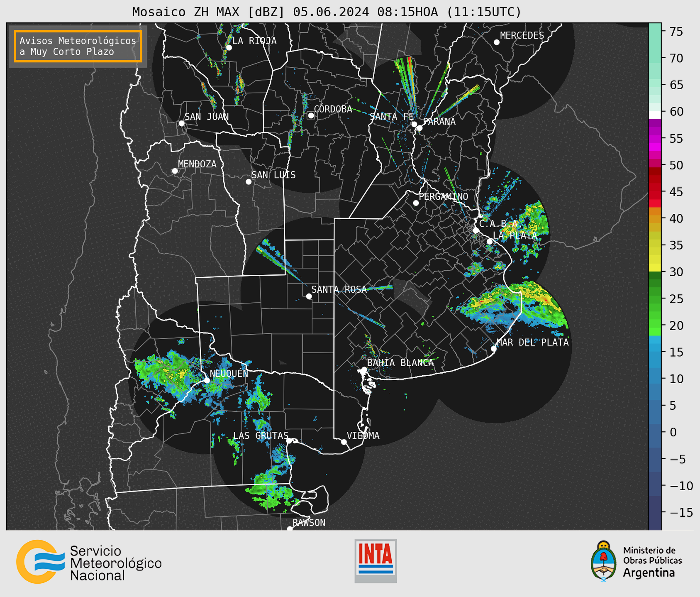The height and width of the screenshot is (597, 700).
Task: Select the Mendoza location marker
Action: (175, 171)
